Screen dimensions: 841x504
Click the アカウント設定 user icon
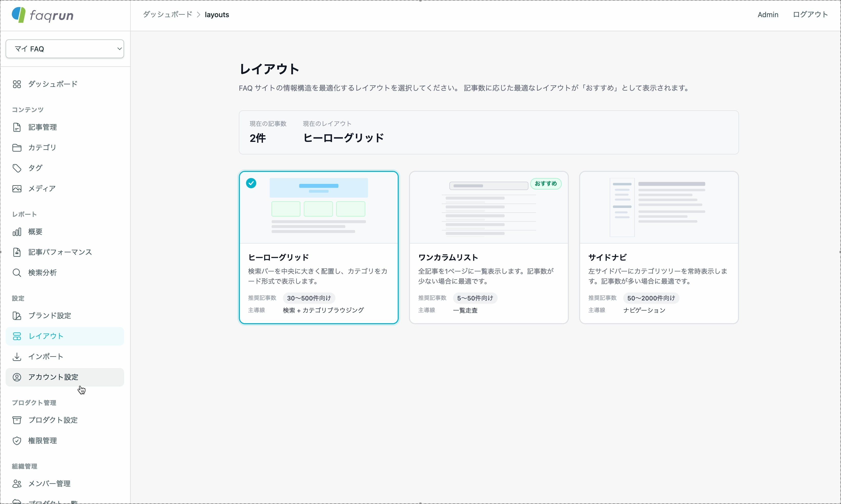tap(17, 377)
